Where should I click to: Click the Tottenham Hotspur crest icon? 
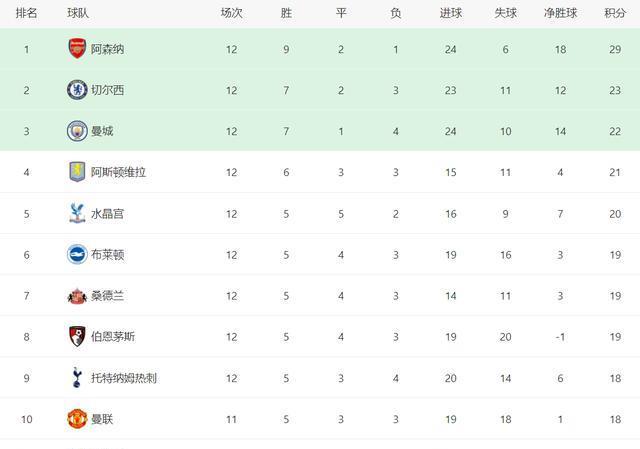(x=77, y=378)
